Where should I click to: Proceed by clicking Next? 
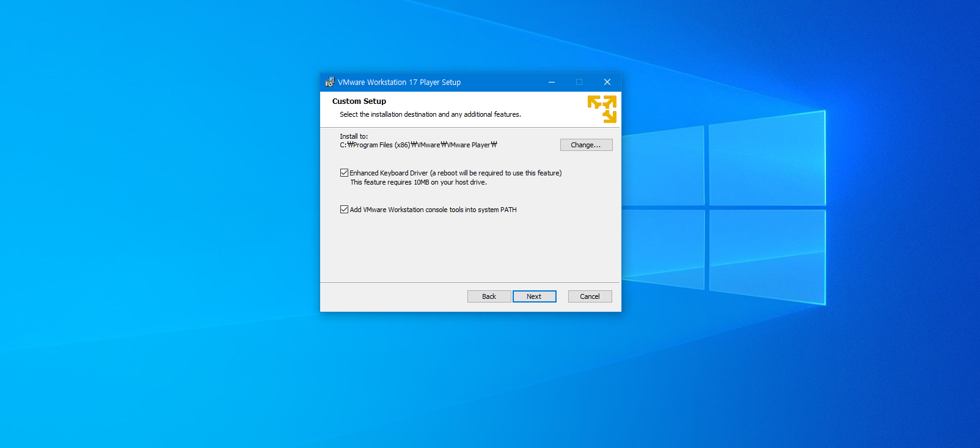(534, 296)
